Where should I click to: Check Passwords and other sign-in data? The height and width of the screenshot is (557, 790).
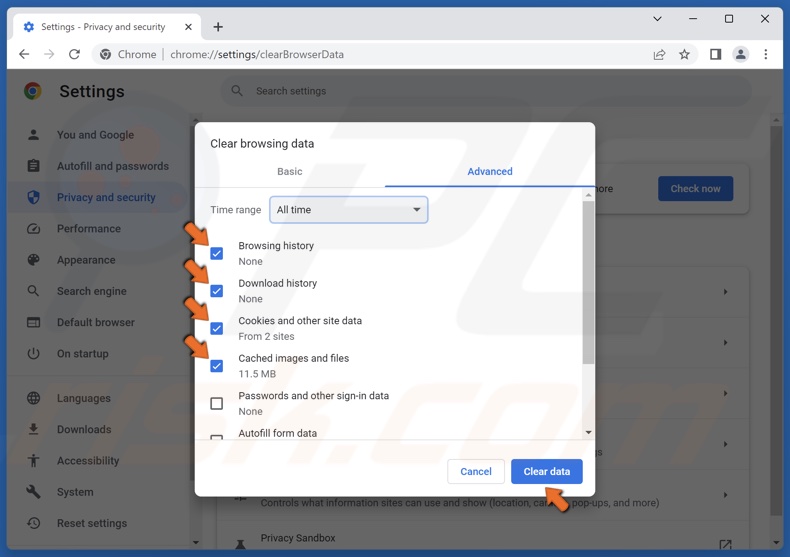(x=217, y=403)
